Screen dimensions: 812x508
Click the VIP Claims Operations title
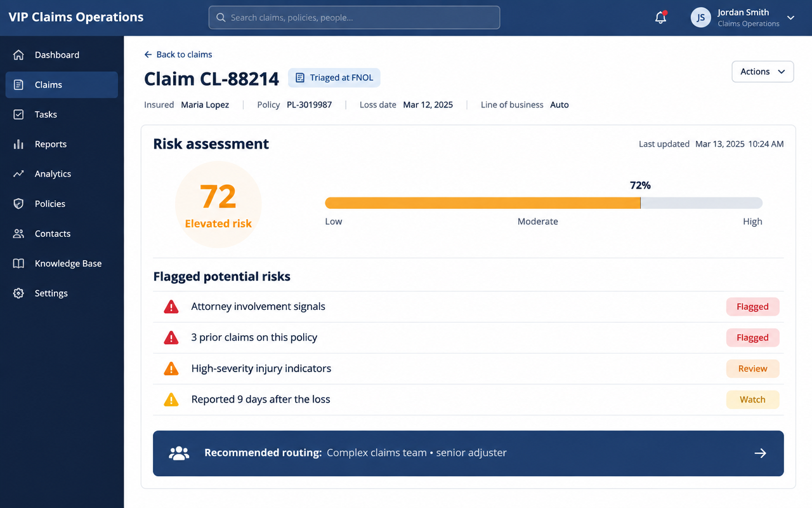(76, 17)
